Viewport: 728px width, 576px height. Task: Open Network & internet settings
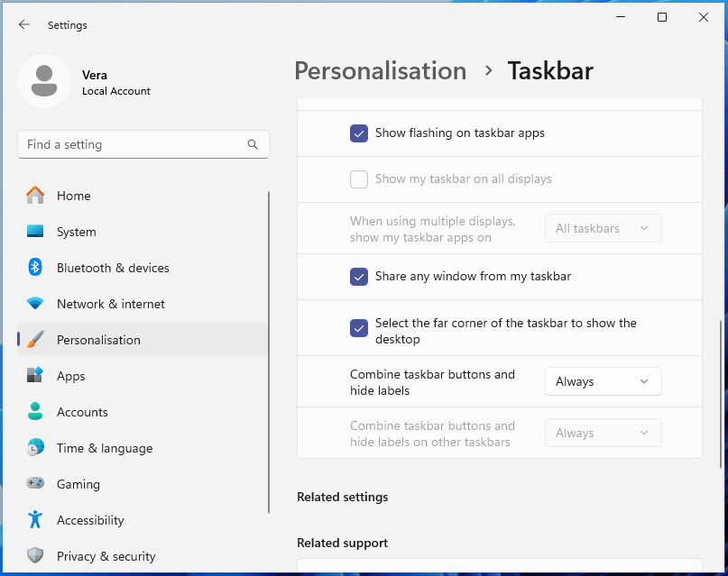coord(35,304)
